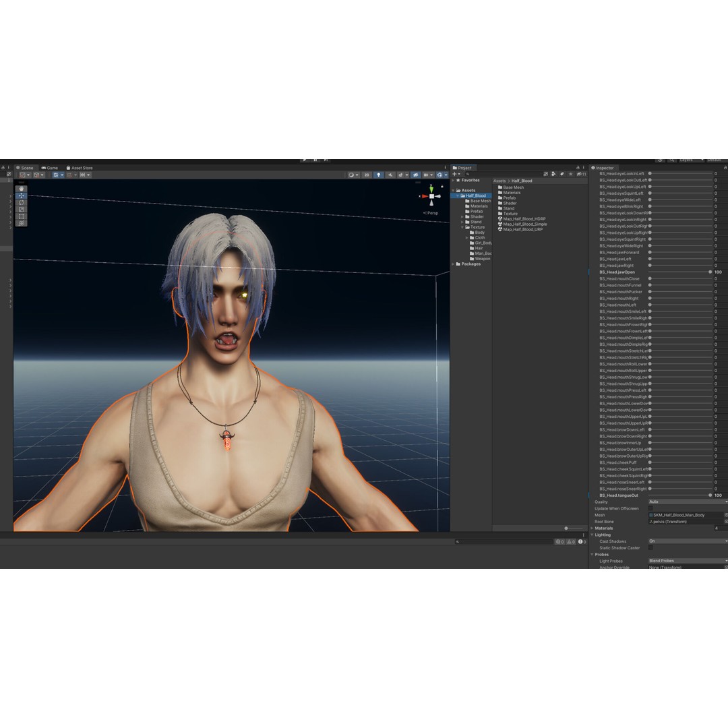The height and width of the screenshot is (728, 728).
Task: Switch to the Scene tab
Action: pyautogui.click(x=25, y=168)
